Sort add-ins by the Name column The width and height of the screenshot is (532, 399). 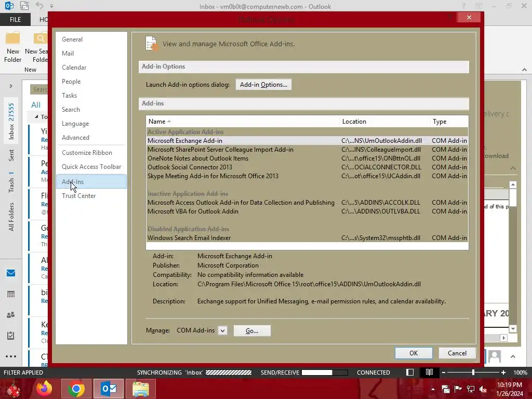[243, 122]
